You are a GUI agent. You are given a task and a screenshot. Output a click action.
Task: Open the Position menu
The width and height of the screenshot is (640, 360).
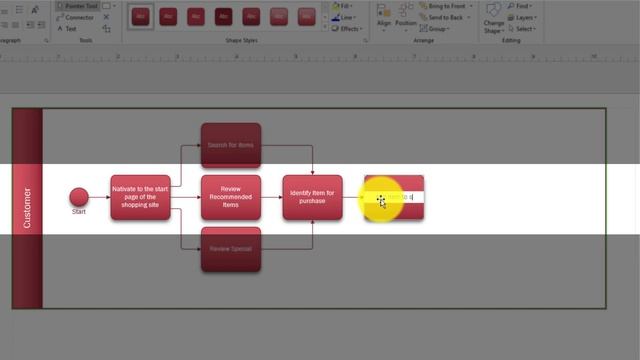(405, 17)
